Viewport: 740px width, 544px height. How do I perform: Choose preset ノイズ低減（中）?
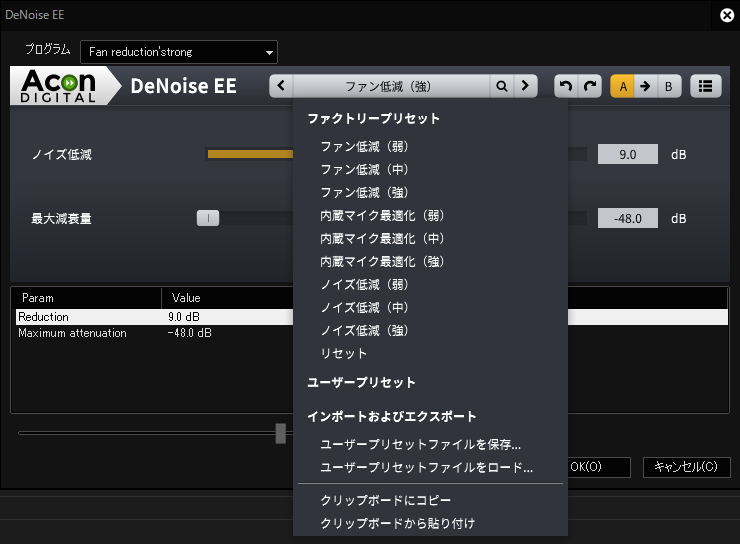(364, 308)
